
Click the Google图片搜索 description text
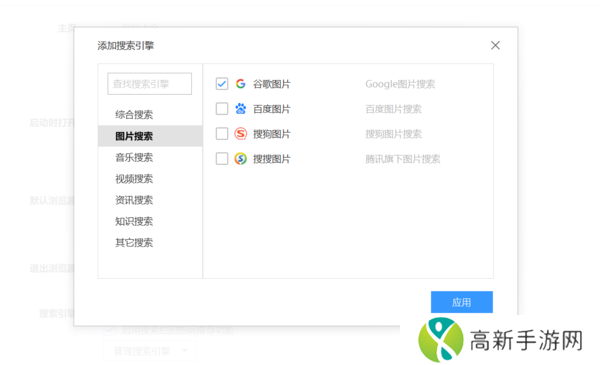[x=400, y=84]
